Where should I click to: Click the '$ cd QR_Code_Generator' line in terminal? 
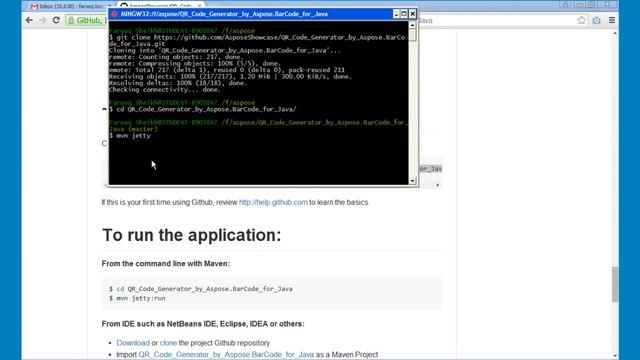(203, 109)
